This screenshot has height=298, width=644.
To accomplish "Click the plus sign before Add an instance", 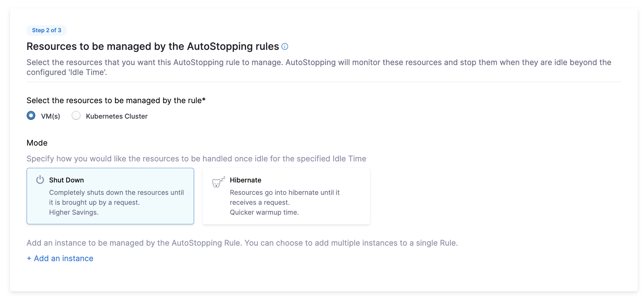I will click(x=29, y=258).
